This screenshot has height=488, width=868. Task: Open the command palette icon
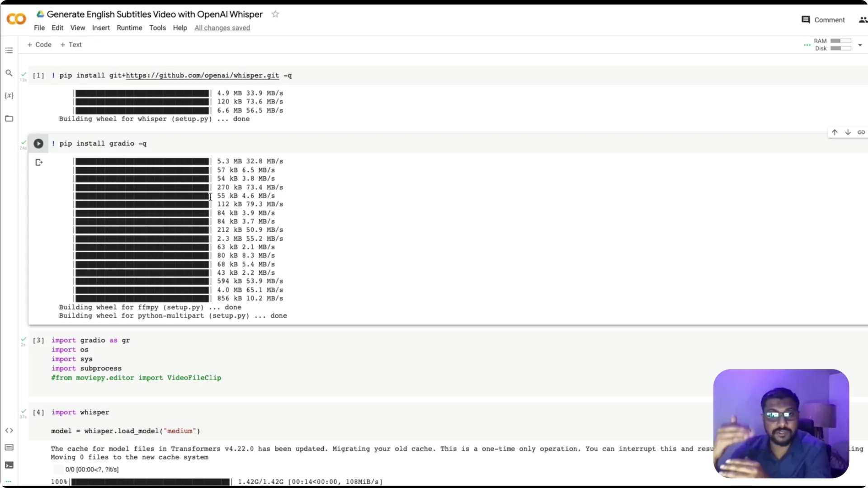coord(9,447)
